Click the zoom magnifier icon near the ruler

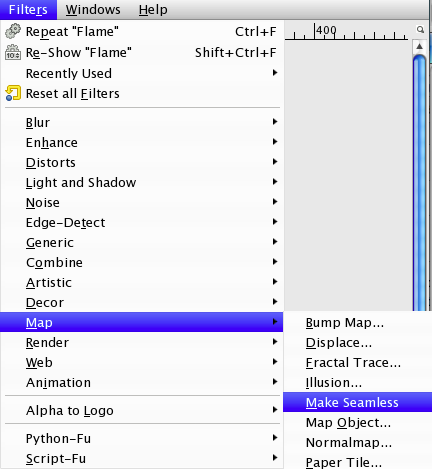pyautogui.click(x=420, y=30)
